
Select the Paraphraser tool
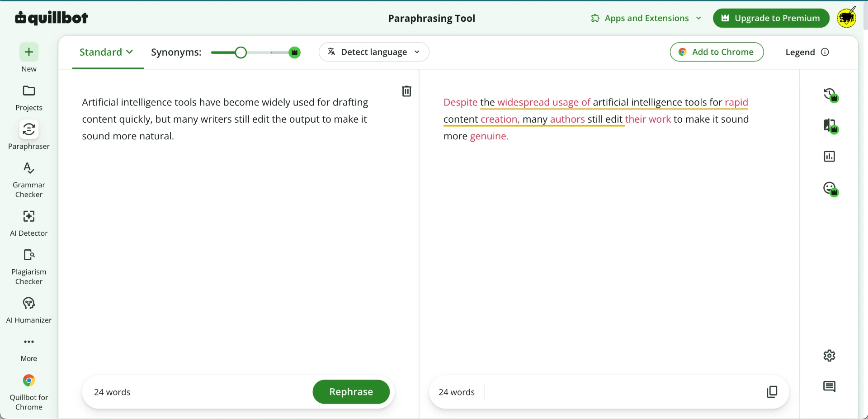29,135
